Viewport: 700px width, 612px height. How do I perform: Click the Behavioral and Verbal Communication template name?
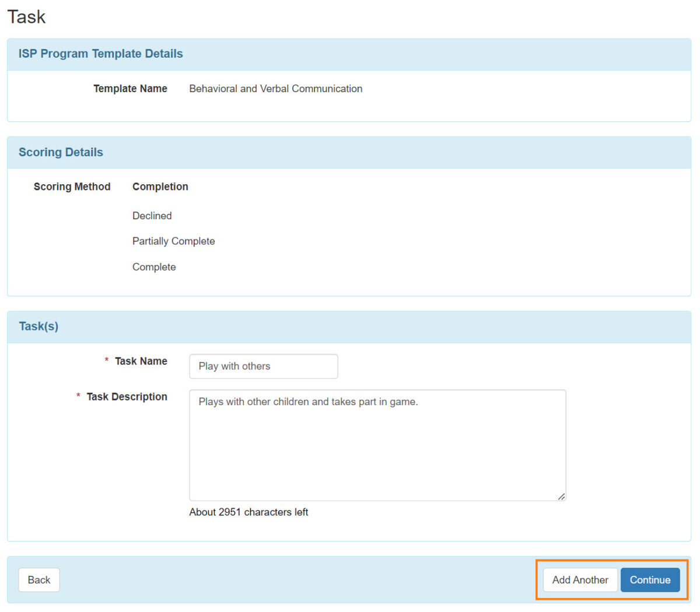pyautogui.click(x=275, y=89)
